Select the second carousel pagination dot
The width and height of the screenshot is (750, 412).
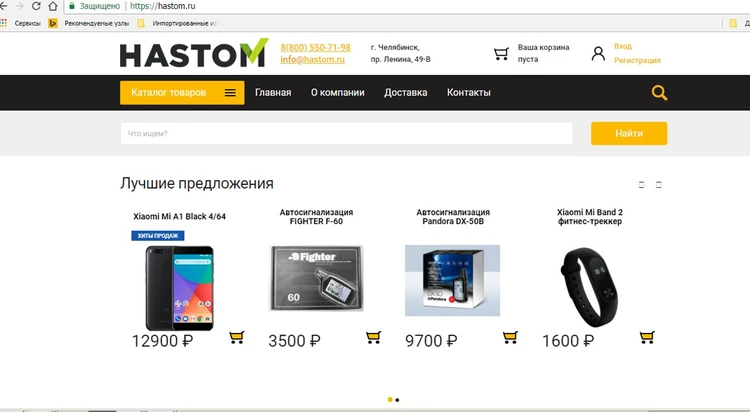[x=397, y=400]
